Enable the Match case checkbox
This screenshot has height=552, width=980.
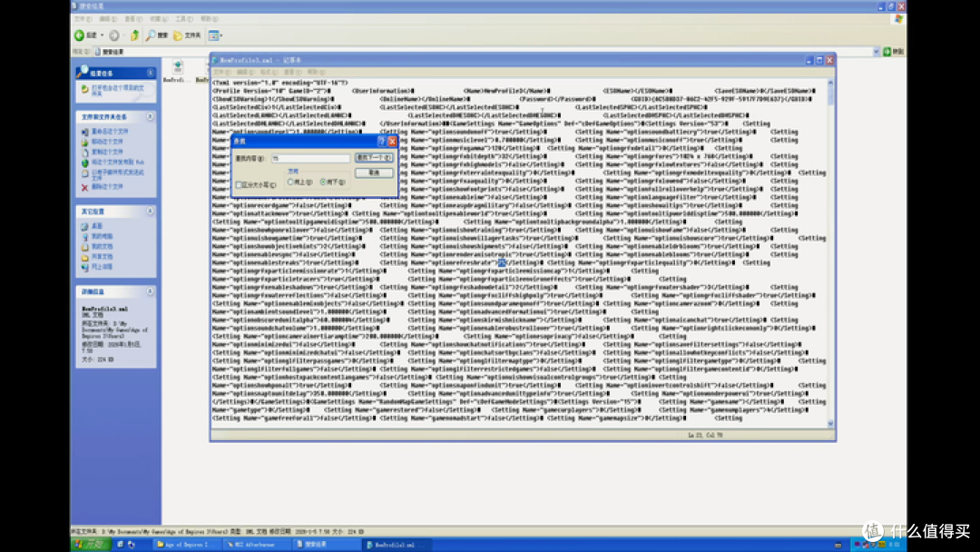[239, 185]
